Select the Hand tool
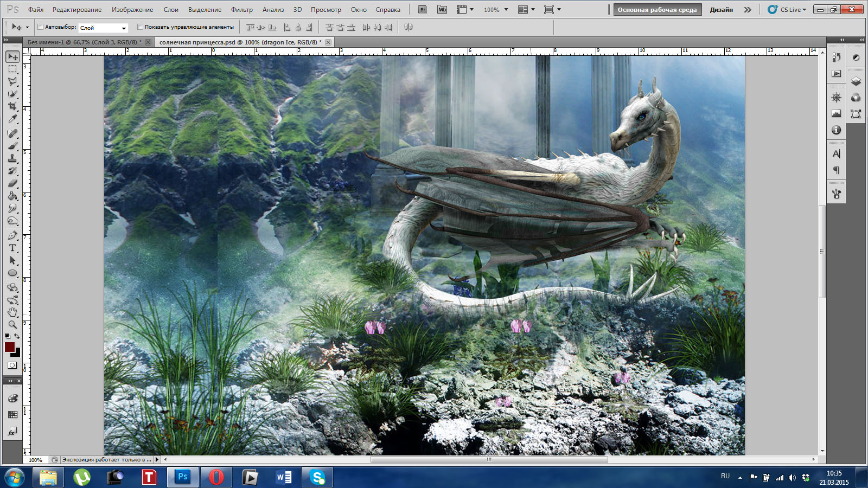The image size is (868, 488). (x=12, y=312)
